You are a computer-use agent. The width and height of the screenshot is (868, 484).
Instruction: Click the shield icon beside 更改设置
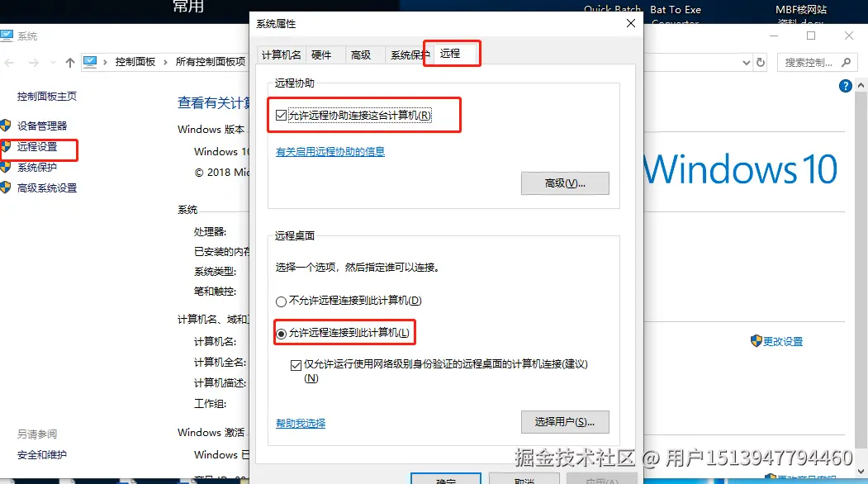pos(757,340)
